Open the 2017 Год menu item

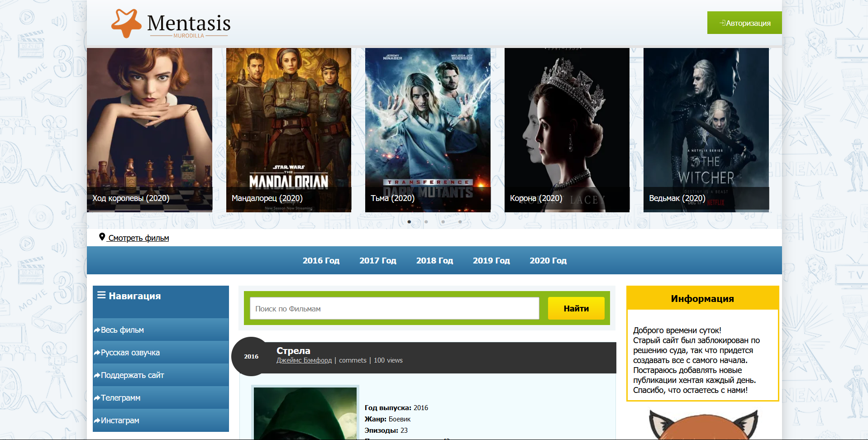click(x=378, y=260)
